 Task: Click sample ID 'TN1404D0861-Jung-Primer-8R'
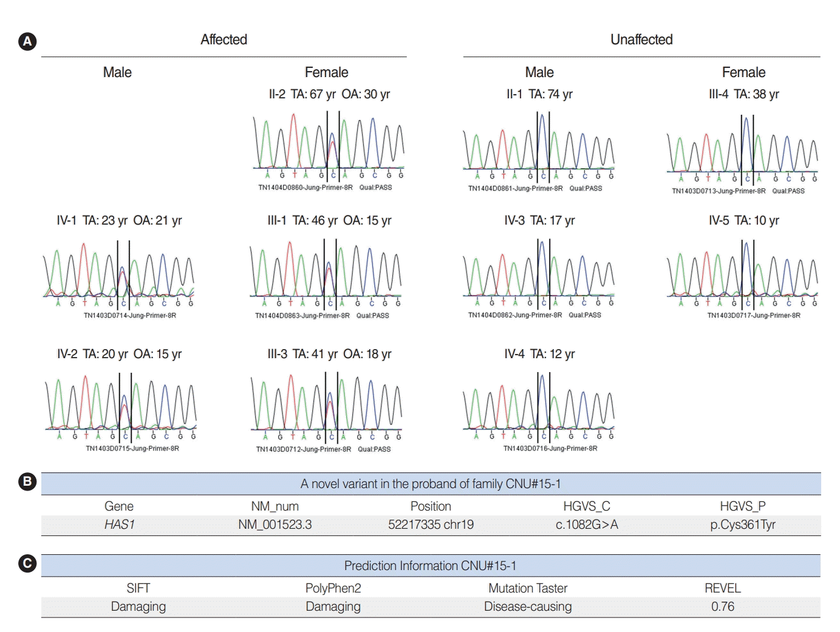[x=515, y=188]
